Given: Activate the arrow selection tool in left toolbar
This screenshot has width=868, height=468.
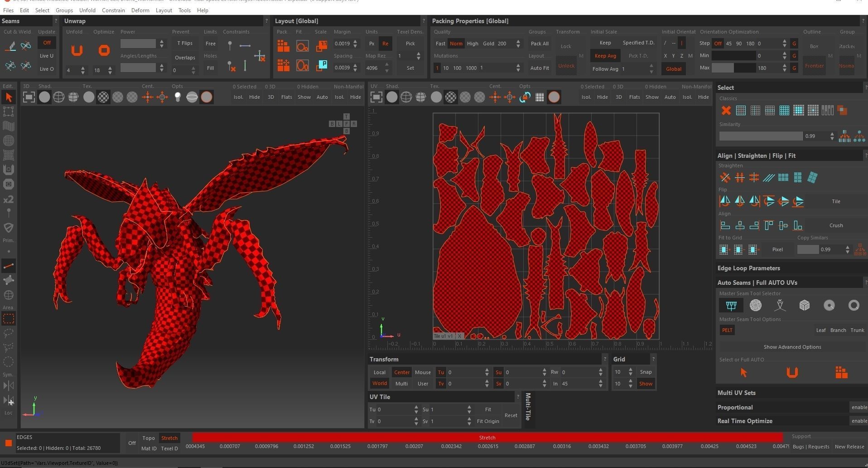Looking at the screenshot, I should pos(9,97).
